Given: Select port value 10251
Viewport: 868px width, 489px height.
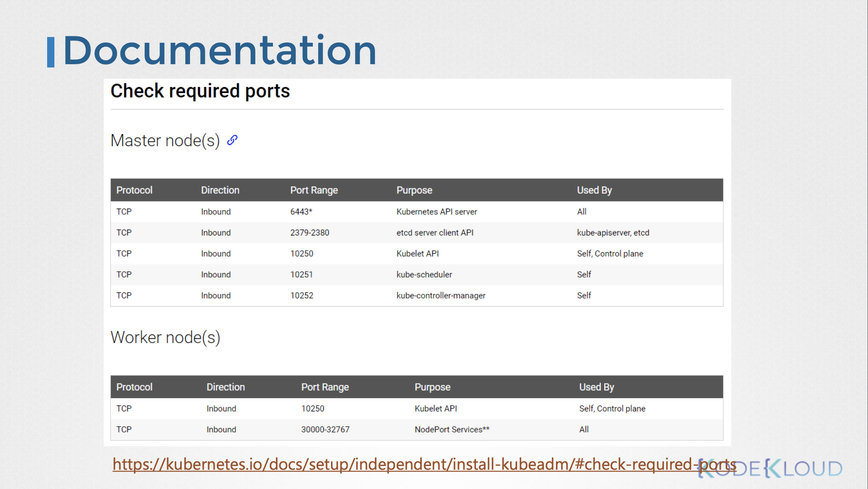Looking at the screenshot, I should tap(301, 275).
